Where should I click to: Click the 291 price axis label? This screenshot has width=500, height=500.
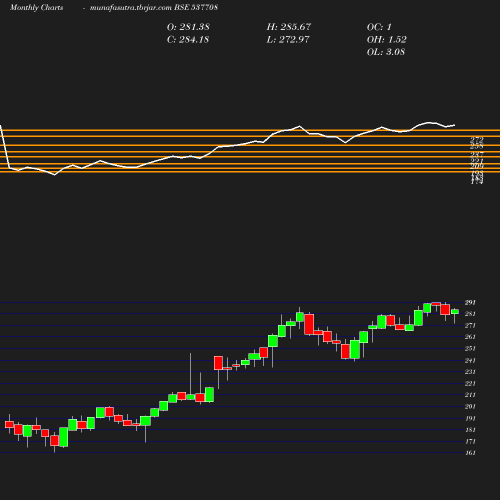point(470,303)
